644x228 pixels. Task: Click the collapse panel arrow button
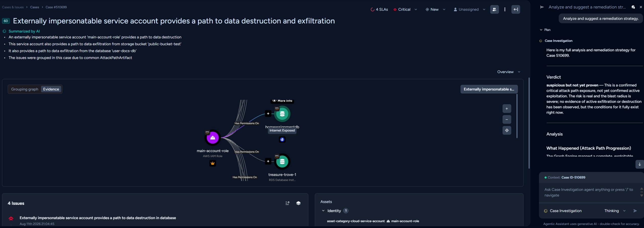point(515,10)
